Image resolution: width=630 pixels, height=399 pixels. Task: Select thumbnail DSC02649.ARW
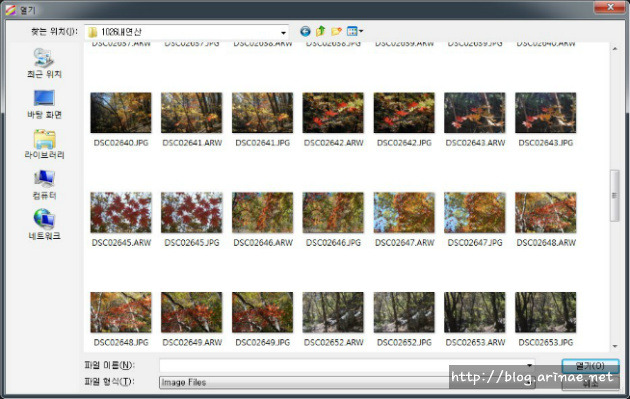click(x=192, y=312)
